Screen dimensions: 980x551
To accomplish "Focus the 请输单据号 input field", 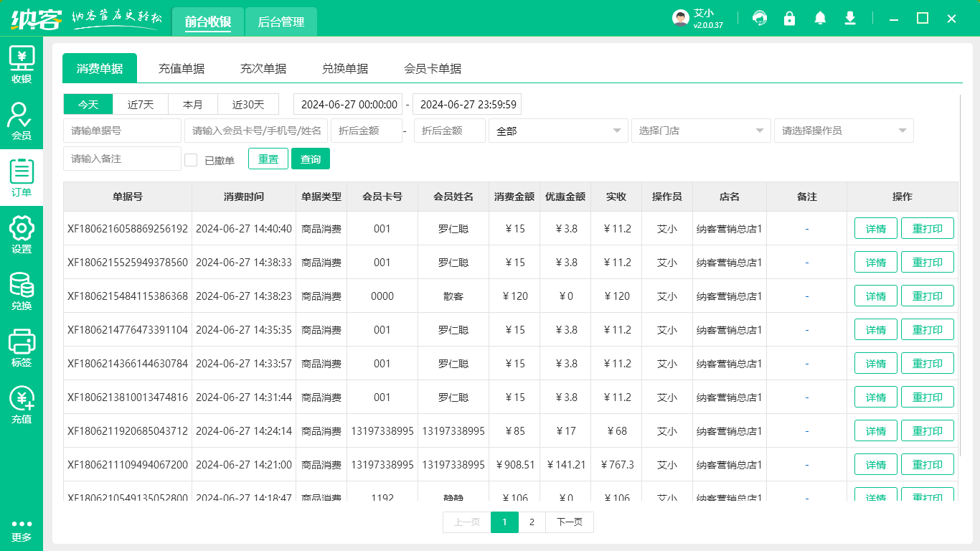I will (122, 131).
